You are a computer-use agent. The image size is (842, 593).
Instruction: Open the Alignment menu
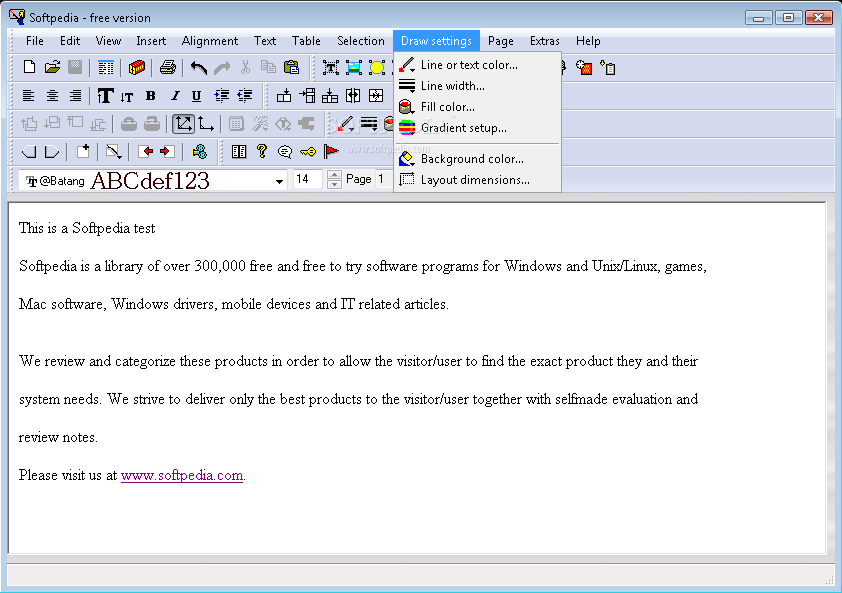click(x=209, y=41)
